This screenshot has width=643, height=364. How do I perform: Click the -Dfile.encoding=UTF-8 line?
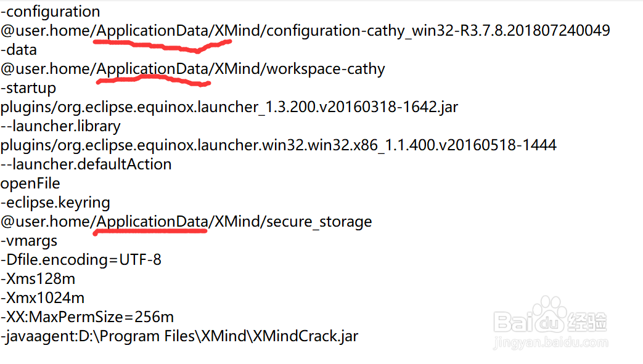click(x=81, y=260)
